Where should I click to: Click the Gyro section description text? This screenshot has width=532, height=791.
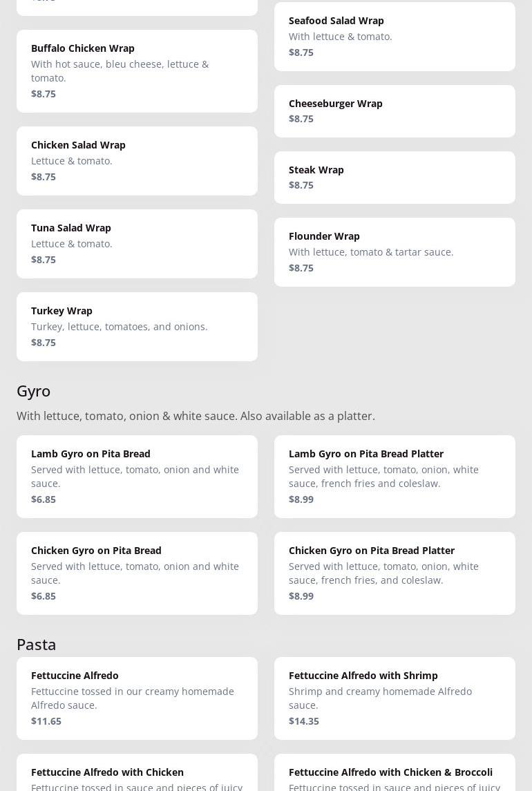point(196,416)
